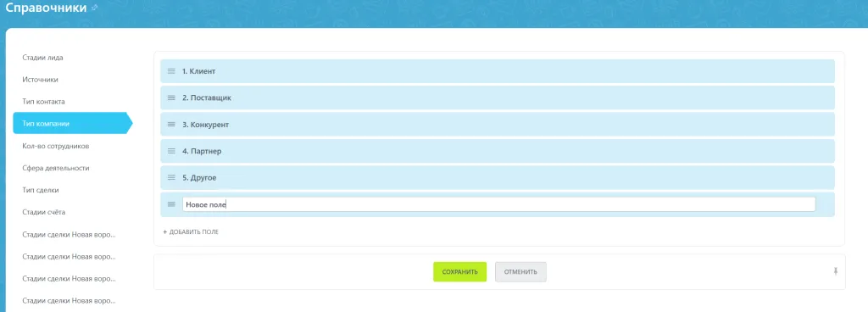This screenshot has width=868, height=312.
Task: Click the drag handle icon beside Партнер
Action: point(171,151)
